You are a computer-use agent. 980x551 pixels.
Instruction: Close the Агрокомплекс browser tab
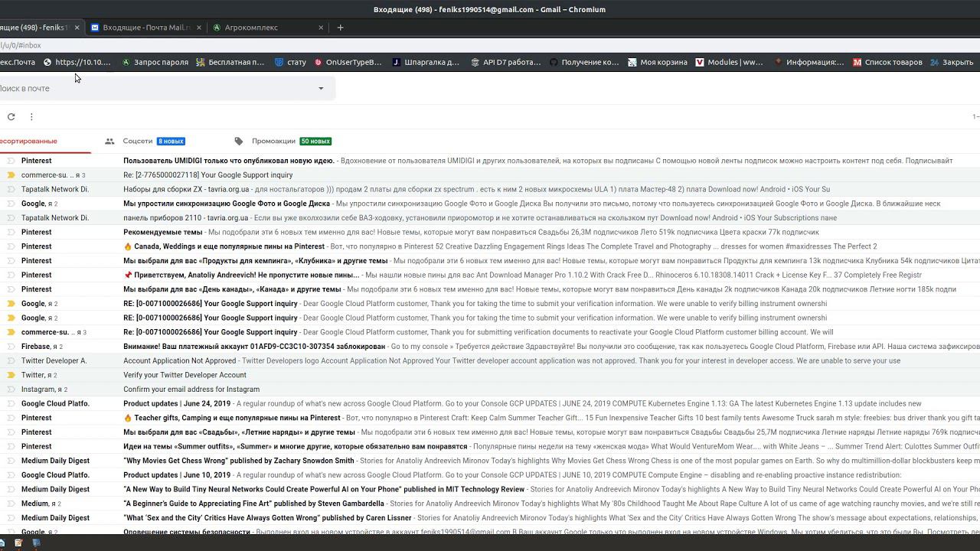tap(321, 28)
